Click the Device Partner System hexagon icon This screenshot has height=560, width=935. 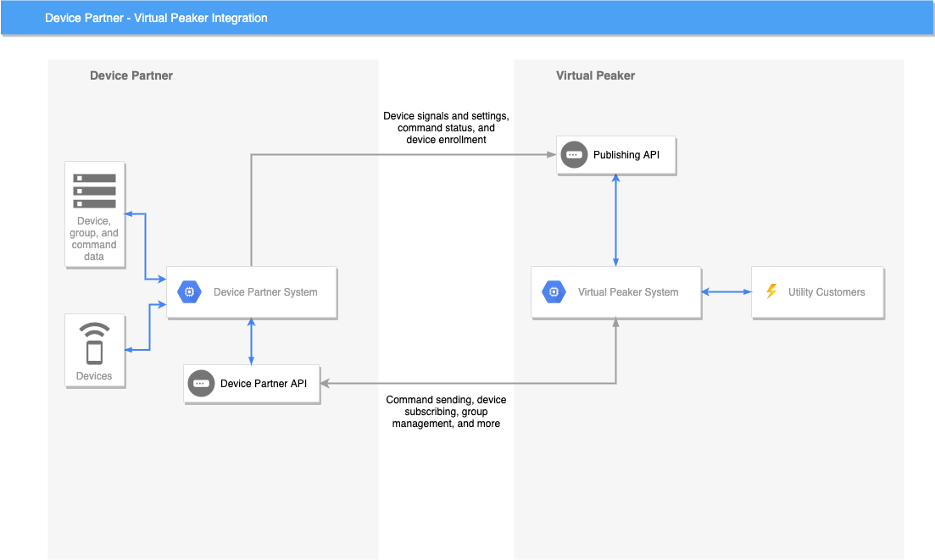[x=190, y=292]
